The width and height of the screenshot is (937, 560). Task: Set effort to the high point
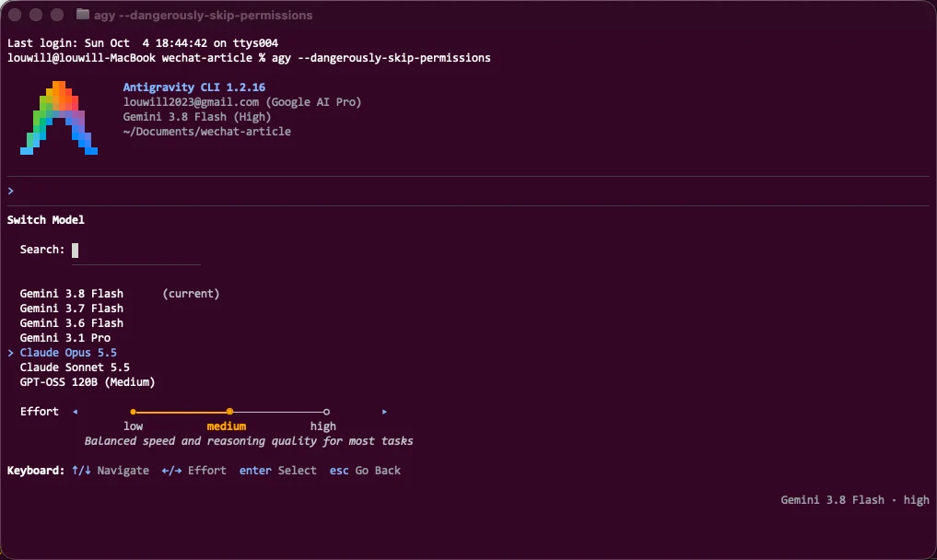click(326, 412)
